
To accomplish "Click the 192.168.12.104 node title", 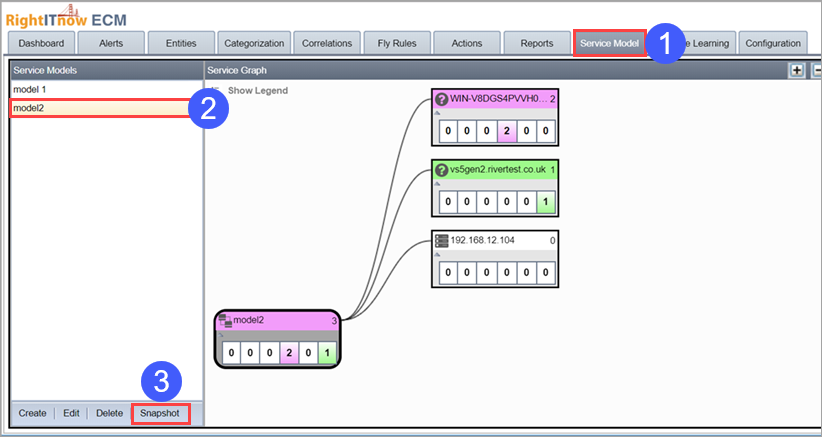I will (482, 241).
